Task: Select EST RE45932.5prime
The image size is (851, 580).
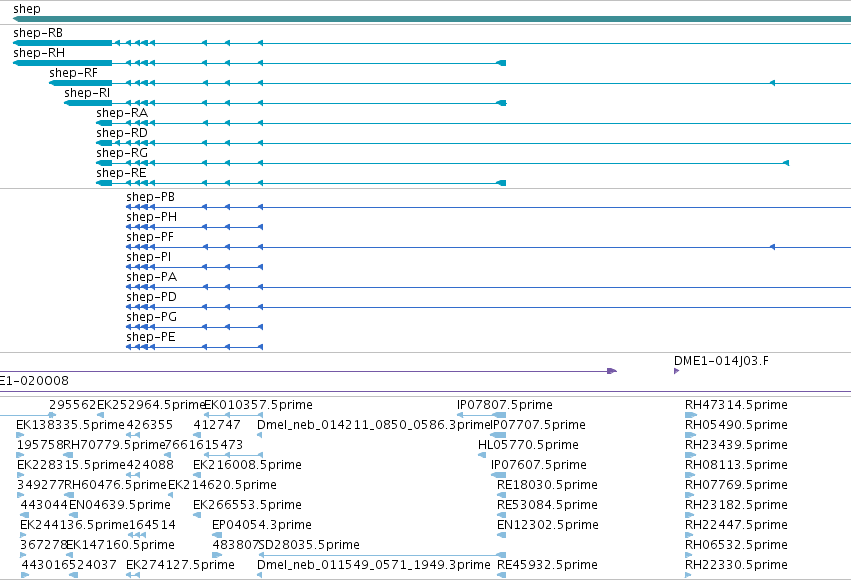Action: [x=548, y=566]
